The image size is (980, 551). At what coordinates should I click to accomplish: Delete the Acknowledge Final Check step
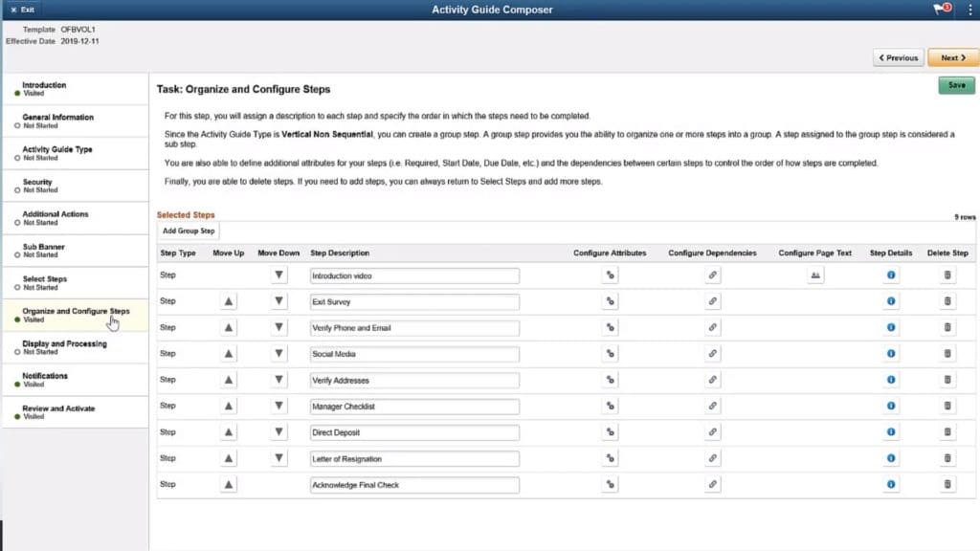click(946, 484)
